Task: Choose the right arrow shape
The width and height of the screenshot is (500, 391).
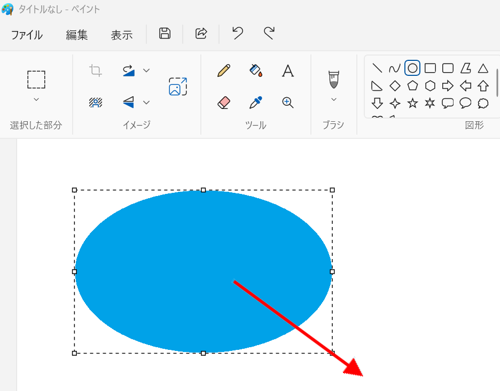Action: 448,86
